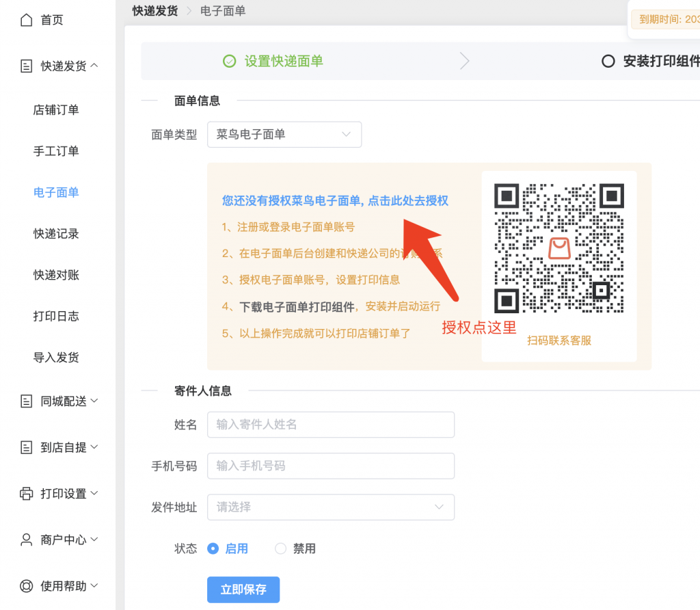Click the customer service QR code

point(558,248)
